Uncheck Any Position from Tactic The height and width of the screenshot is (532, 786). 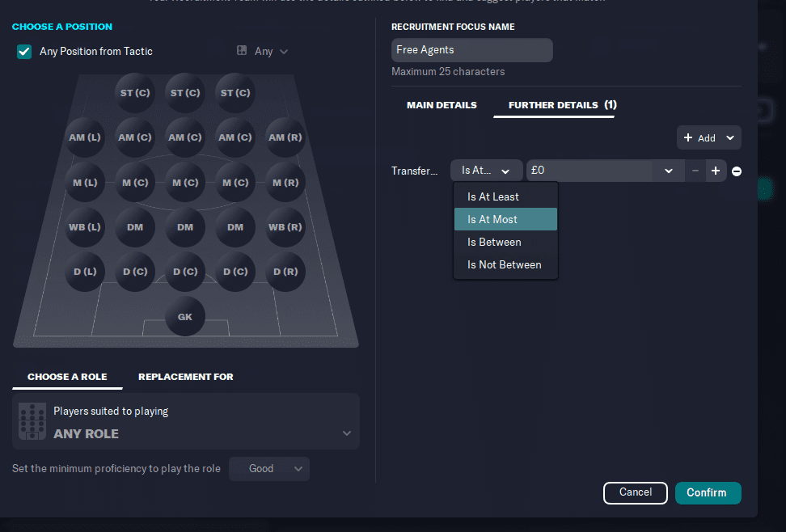[x=24, y=52]
